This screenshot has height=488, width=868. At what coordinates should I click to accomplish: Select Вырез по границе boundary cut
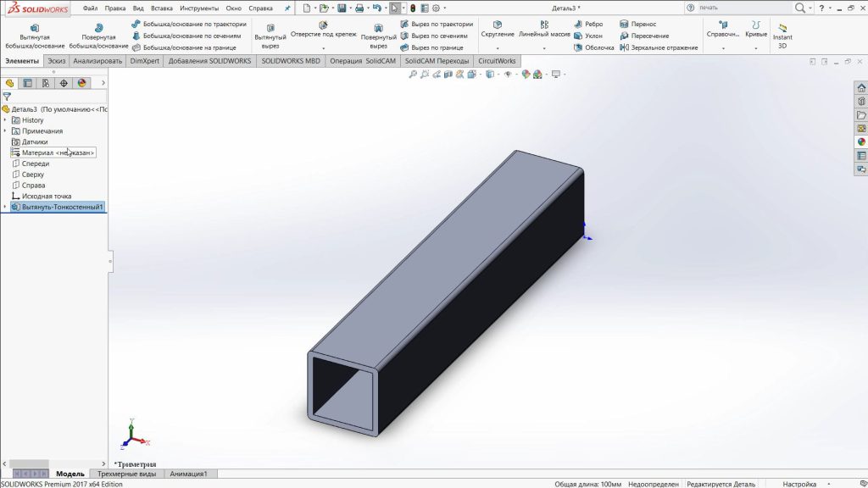[431, 47]
